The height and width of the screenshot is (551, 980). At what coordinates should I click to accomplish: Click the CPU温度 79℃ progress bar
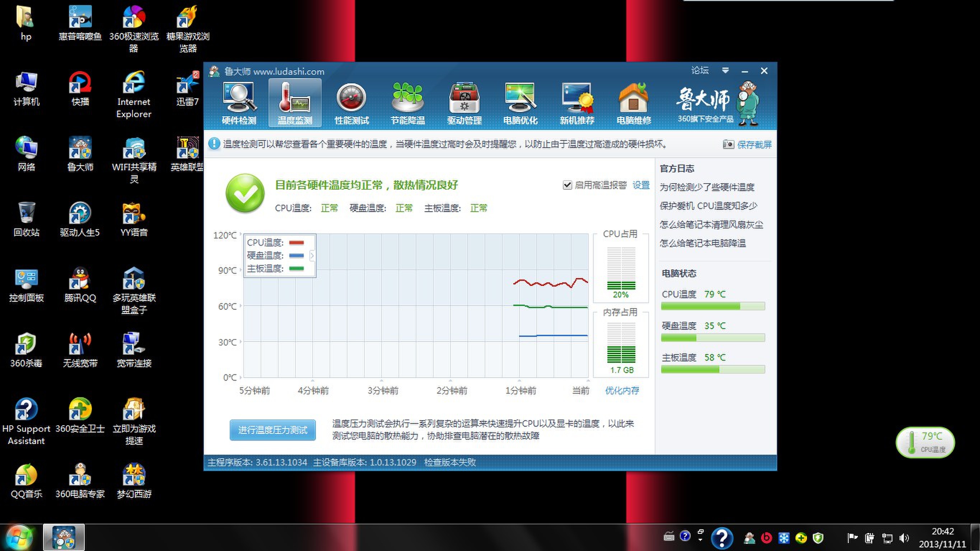point(713,306)
